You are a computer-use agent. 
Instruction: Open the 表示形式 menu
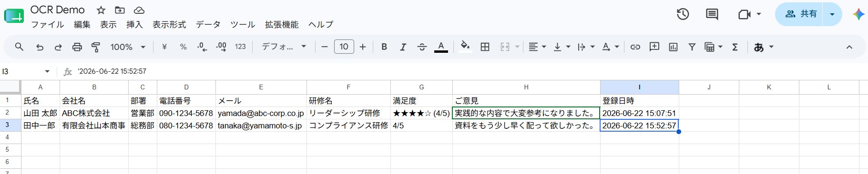click(x=169, y=24)
